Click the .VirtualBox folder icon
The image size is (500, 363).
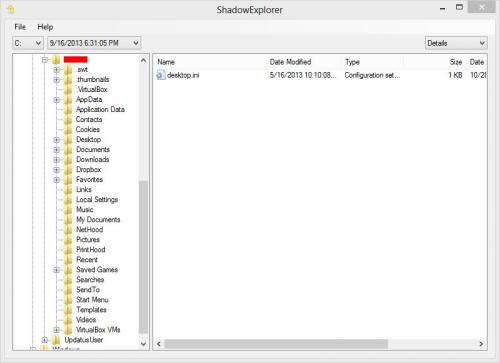(x=68, y=90)
